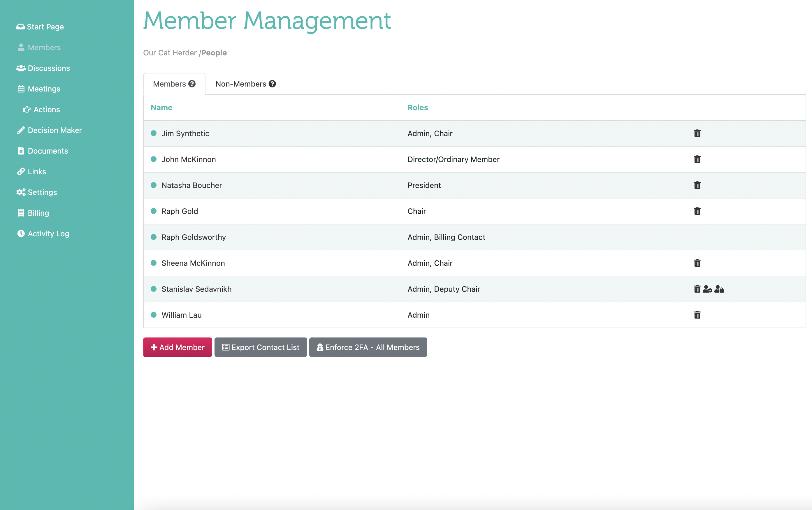This screenshot has width=812, height=510.
Task: Select the Members tab
Action: pyautogui.click(x=170, y=84)
